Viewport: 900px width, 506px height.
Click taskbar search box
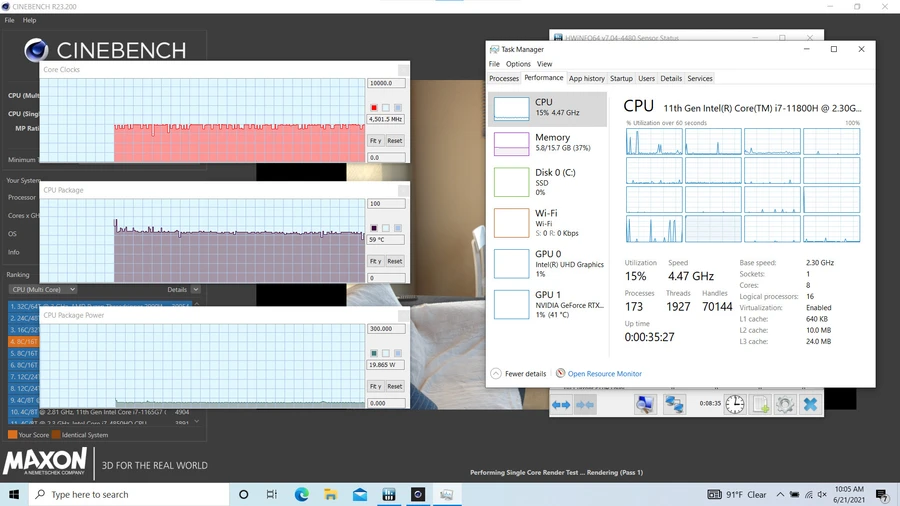pyautogui.click(x=128, y=495)
